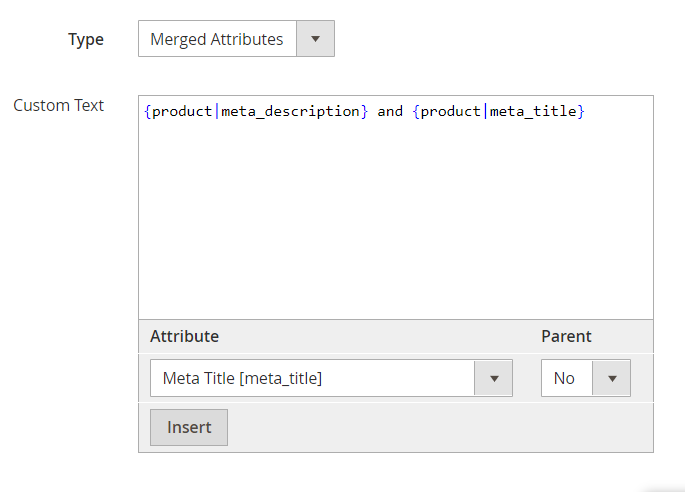Expand the Parent dropdown arrow
Screen dimensions: 685x492
click(x=612, y=378)
